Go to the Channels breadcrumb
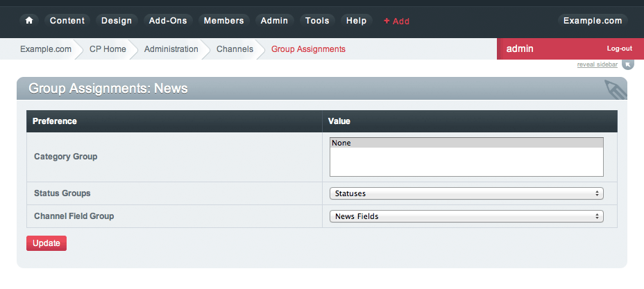Screen dimensions: 644x289 coord(235,49)
